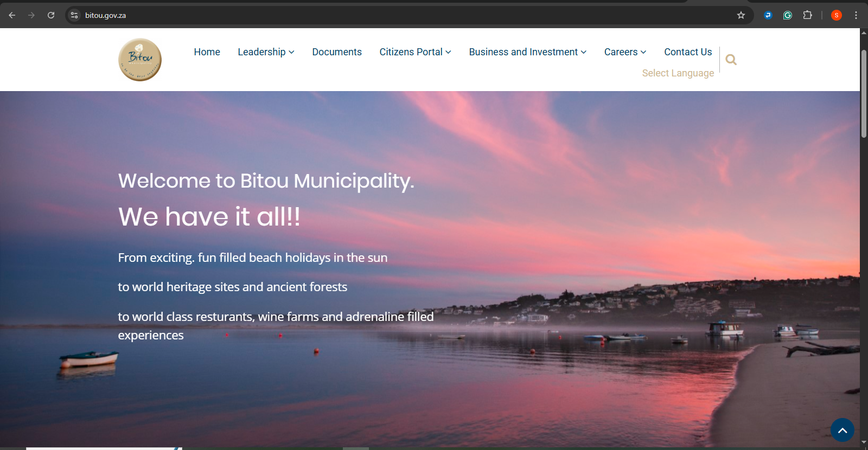Click the Grammarly extension icon
This screenshot has width=868, height=450.
(x=788, y=15)
